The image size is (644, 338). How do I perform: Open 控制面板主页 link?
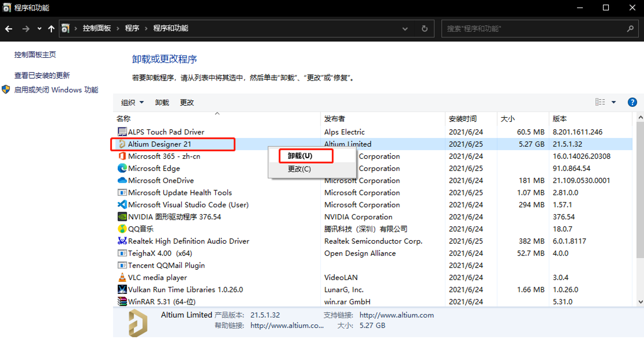point(35,55)
